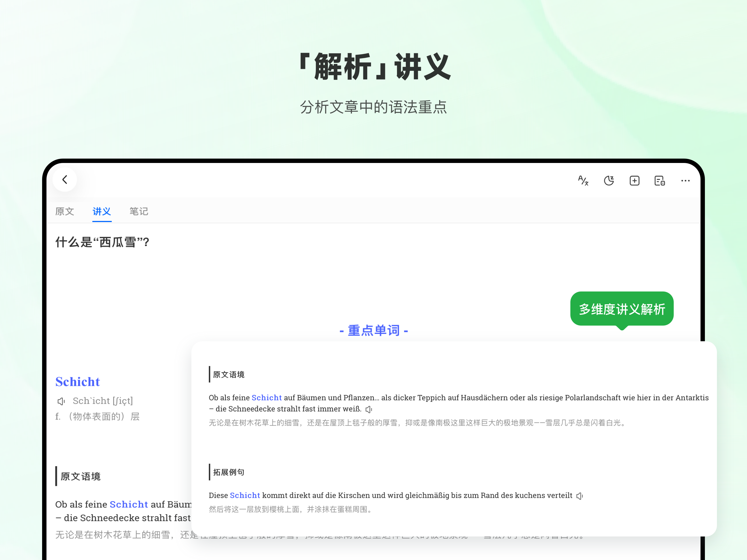747x560 pixels.
Task: Select the 讲义 tab
Action: tap(102, 211)
